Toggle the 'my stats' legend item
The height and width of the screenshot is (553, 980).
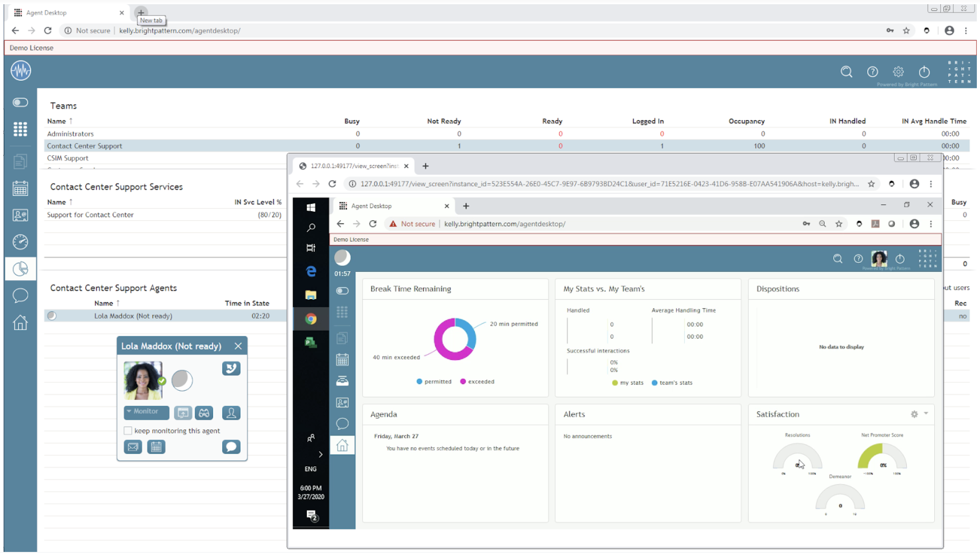tap(628, 383)
